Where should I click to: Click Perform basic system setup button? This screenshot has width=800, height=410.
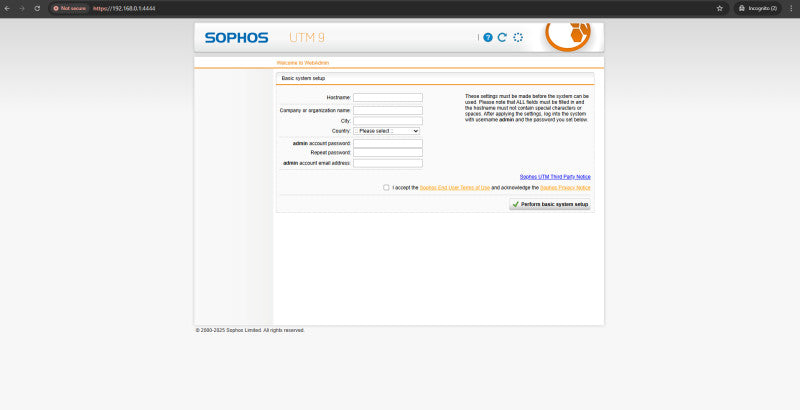550,204
